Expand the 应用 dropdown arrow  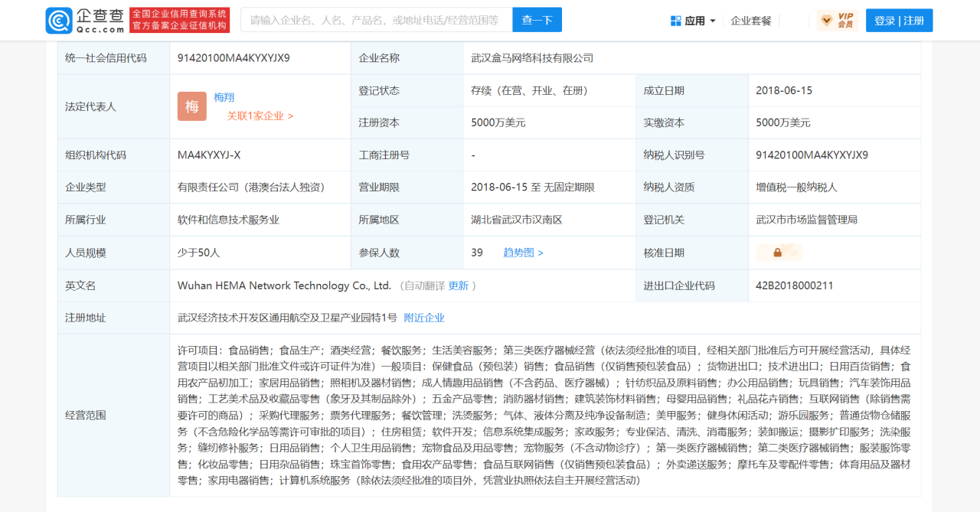point(713,21)
